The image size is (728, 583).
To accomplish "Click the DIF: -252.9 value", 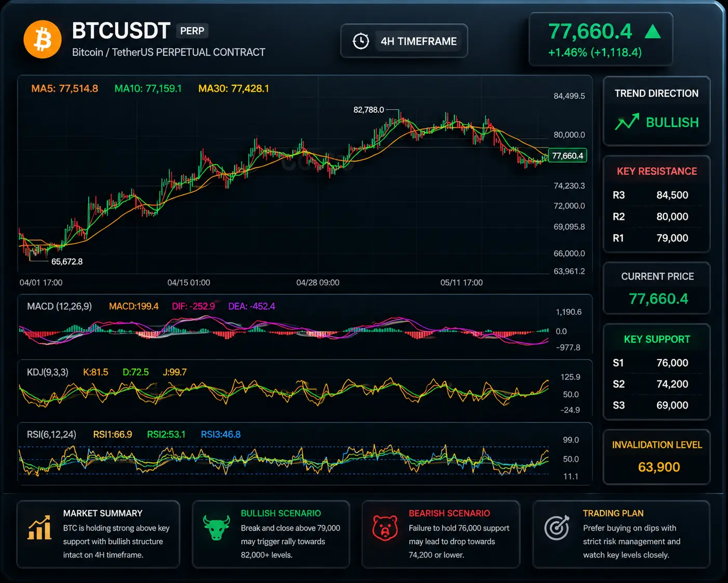I will coord(193,307).
